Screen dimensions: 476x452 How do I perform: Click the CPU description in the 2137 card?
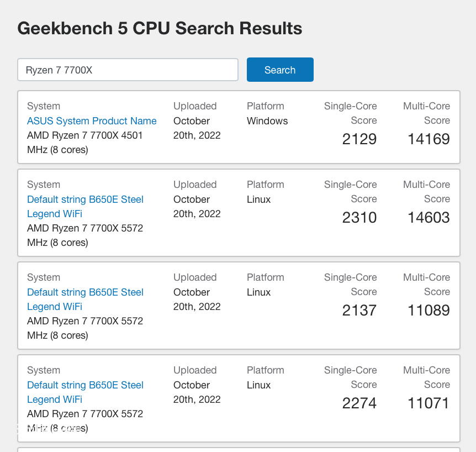point(84,328)
